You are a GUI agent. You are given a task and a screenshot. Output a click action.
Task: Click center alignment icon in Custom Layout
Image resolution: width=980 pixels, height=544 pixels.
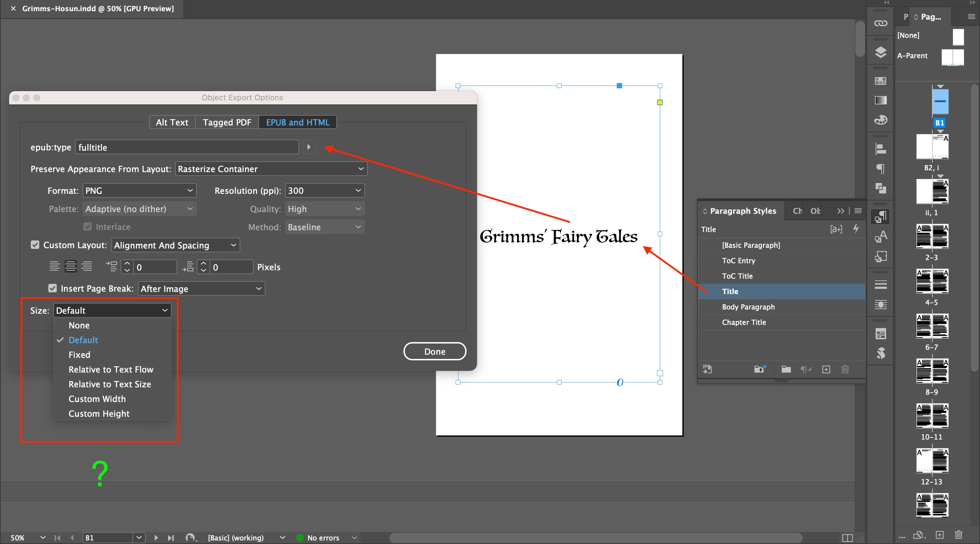70,266
